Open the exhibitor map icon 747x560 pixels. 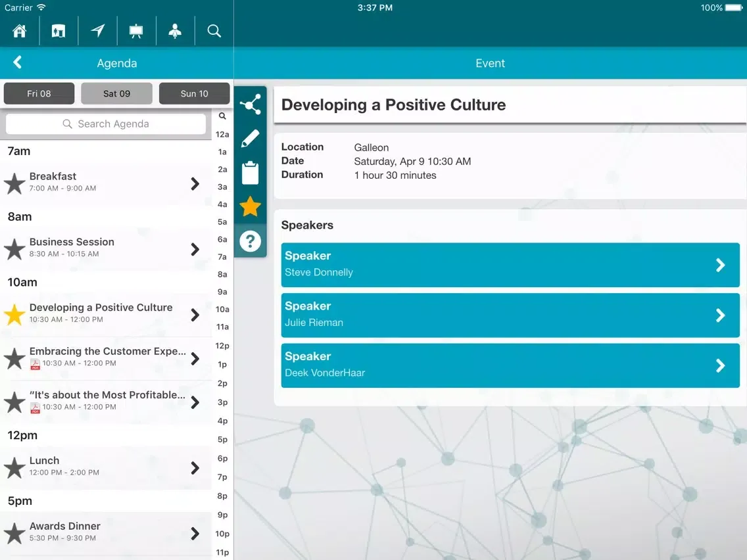pos(59,31)
